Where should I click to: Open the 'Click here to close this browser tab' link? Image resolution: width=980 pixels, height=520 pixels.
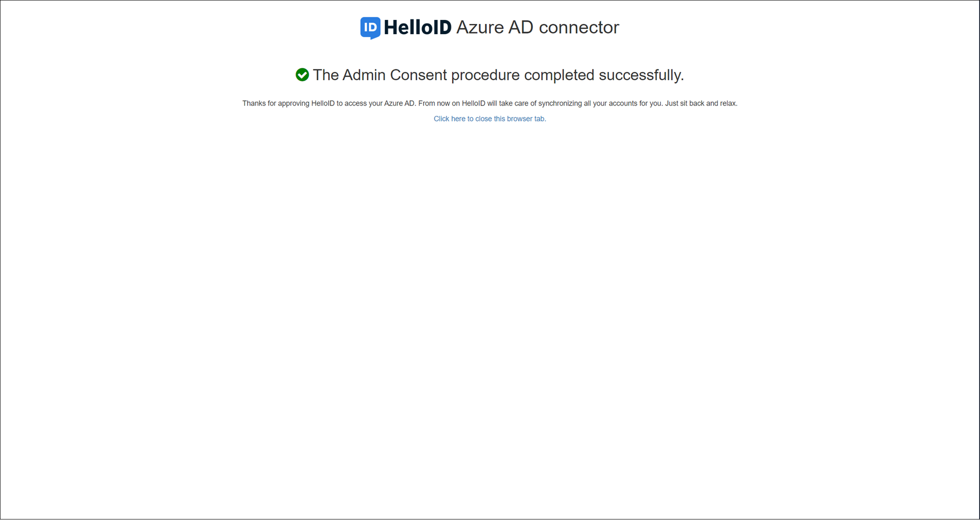pyautogui.click(x=489, y=119)
